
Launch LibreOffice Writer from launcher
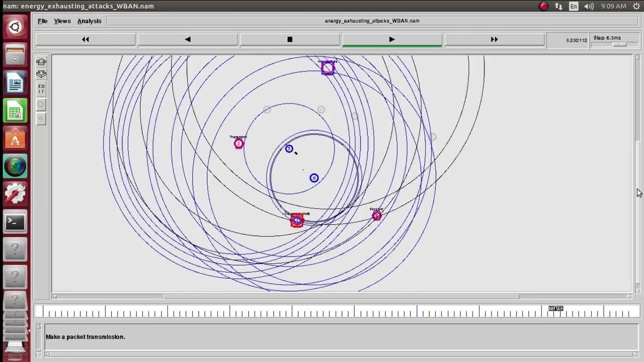pos(15,83)
